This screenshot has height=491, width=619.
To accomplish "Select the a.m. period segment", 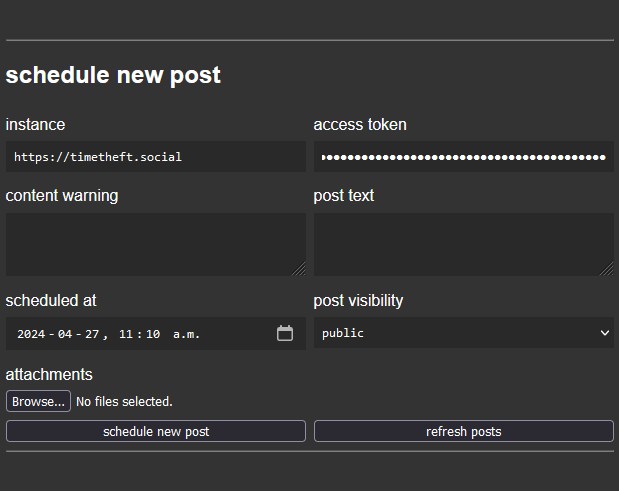I will pyautogui.click(x=187, y=334).
